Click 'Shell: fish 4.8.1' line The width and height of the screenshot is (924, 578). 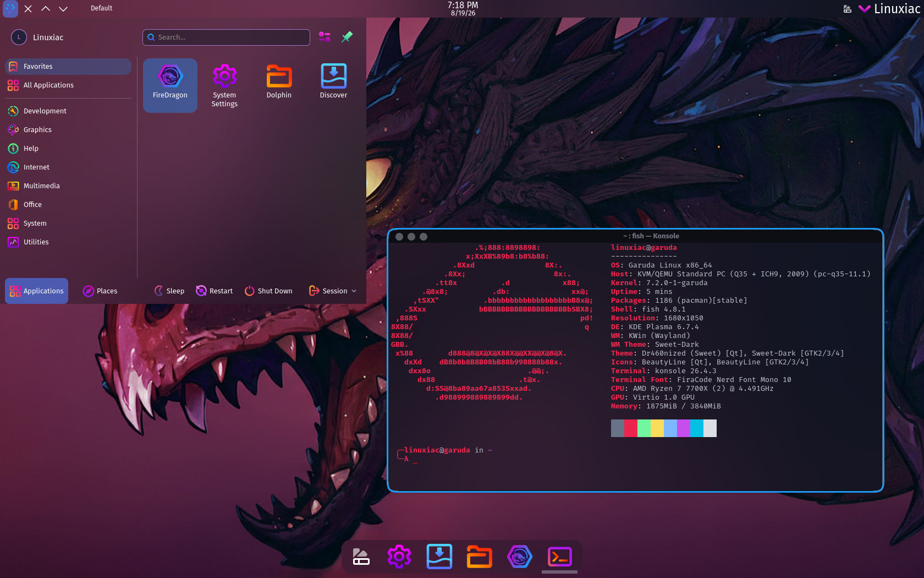648,309
